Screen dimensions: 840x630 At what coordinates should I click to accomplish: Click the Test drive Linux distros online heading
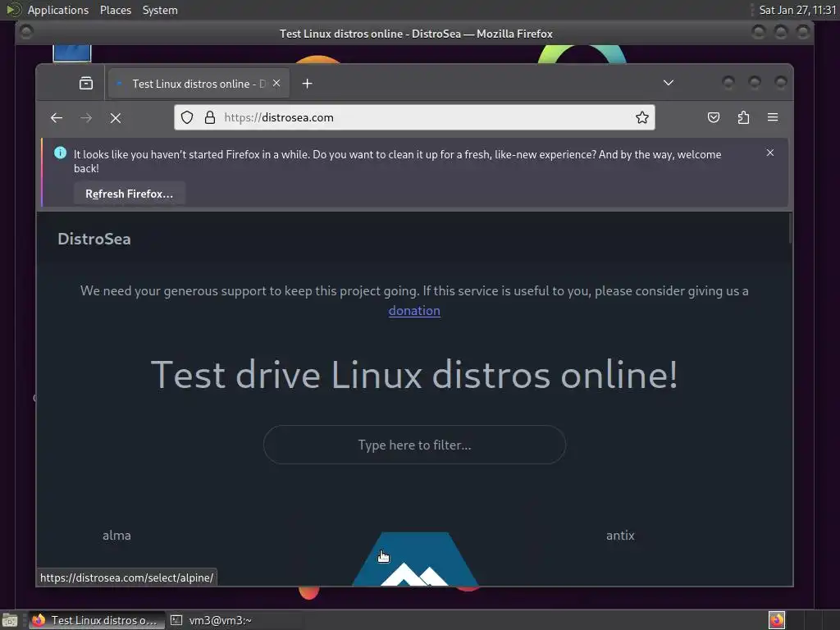[x=414, y=374]
